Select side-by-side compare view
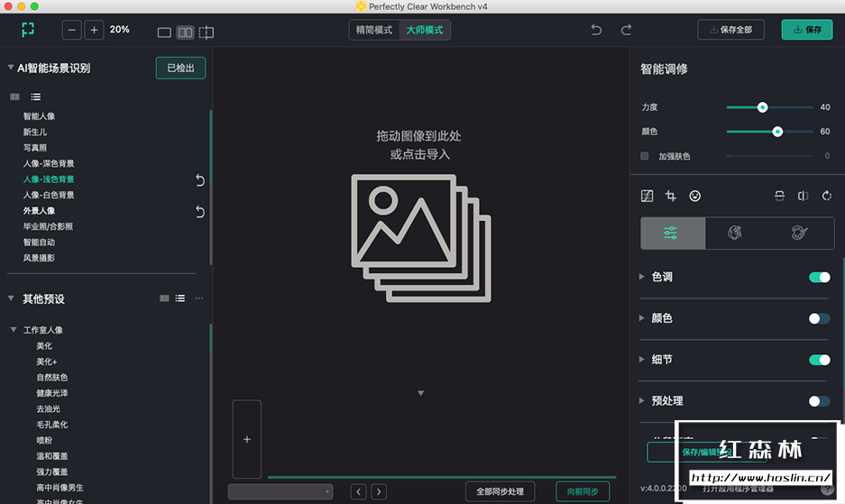This screenshot has height=504, width=845. tap(186, 32)
